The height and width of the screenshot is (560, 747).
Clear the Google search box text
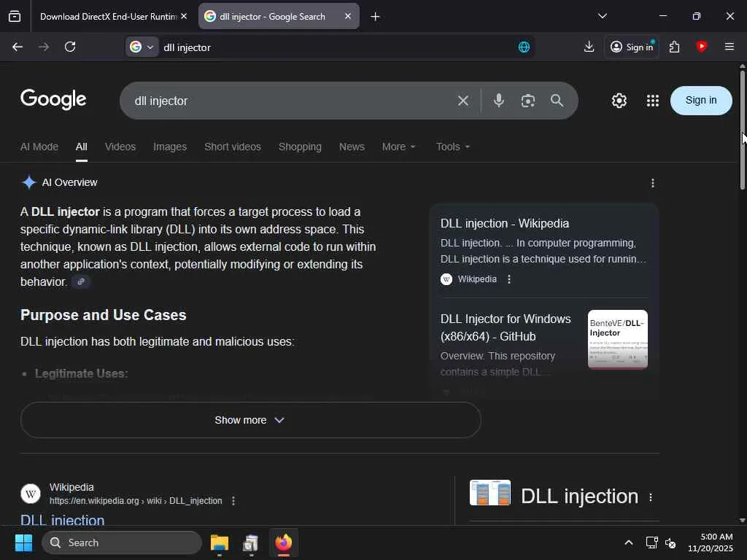tap(463, 101)
